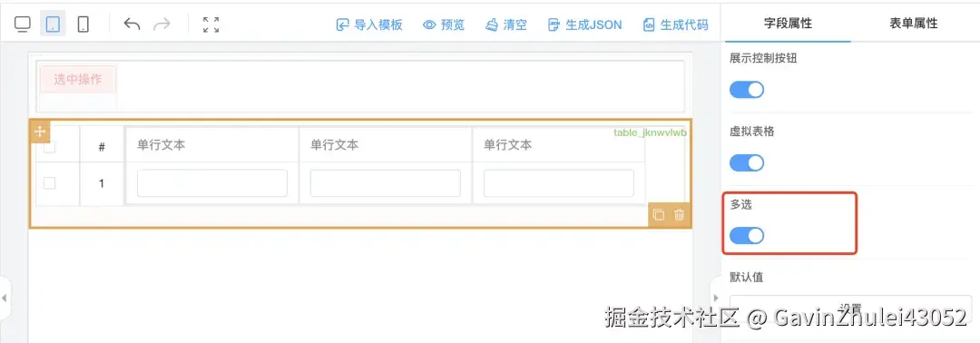This screenshot has width=980, height=343.
Task: Disable 多选 switch
Action: click(x=747, y=236)
